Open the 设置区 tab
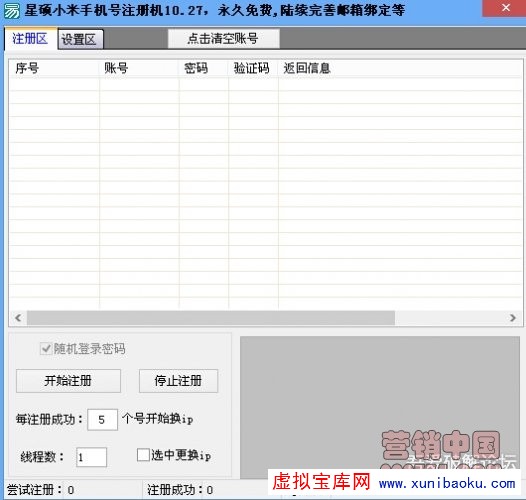This screenshot has height=500, width=526. click(80, 40)
